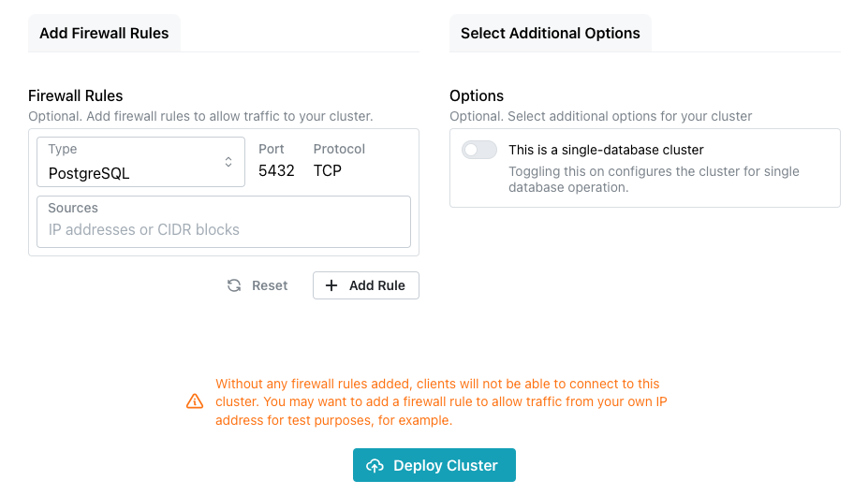Viewport: 868px width, 495px height.
Task: Click the up-down chevron in the Type selector
Action: click(x=228, y=162)
